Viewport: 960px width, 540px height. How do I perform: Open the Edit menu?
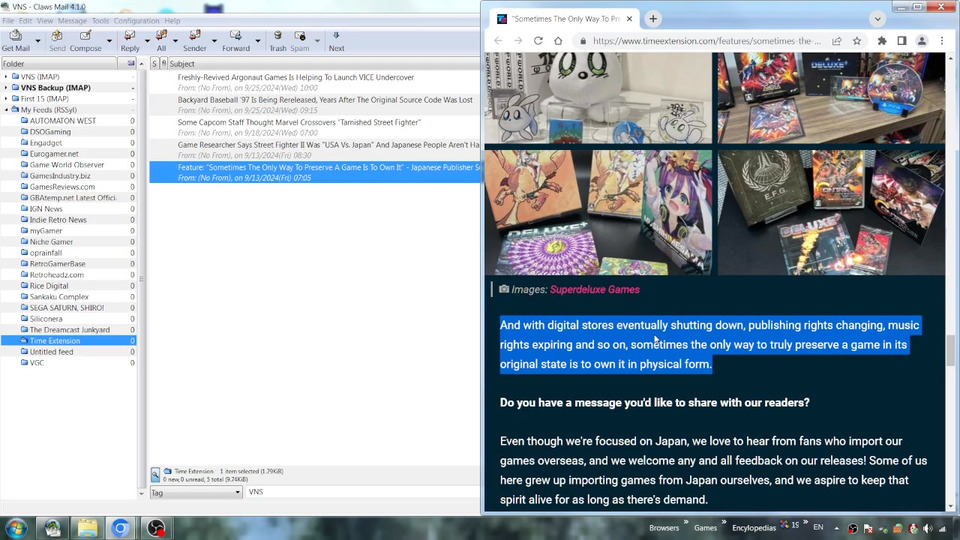(25, 21)
